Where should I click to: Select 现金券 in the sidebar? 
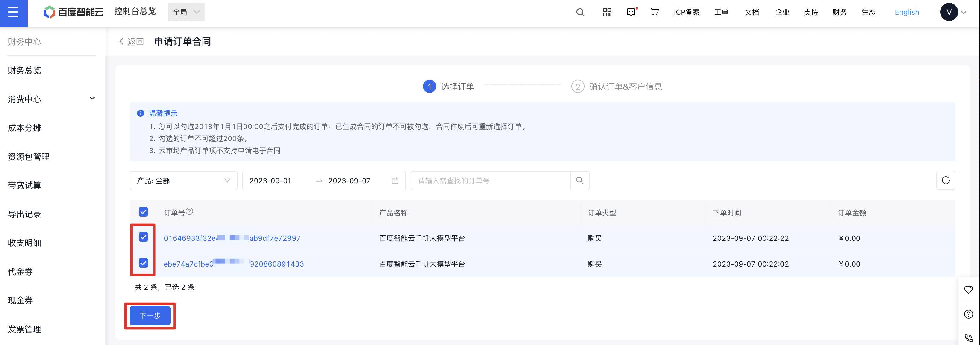[x=20, y=300]
